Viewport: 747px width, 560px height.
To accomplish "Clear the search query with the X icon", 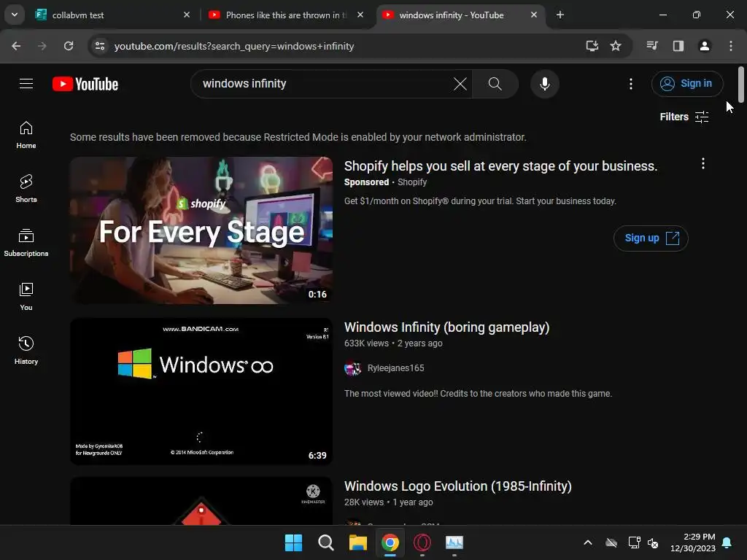I will point(460,84).
